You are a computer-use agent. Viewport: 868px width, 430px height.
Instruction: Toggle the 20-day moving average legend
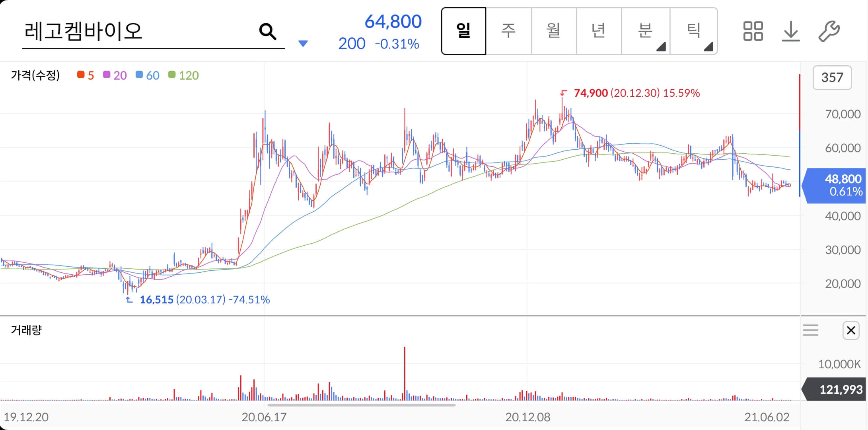point(115,75)
